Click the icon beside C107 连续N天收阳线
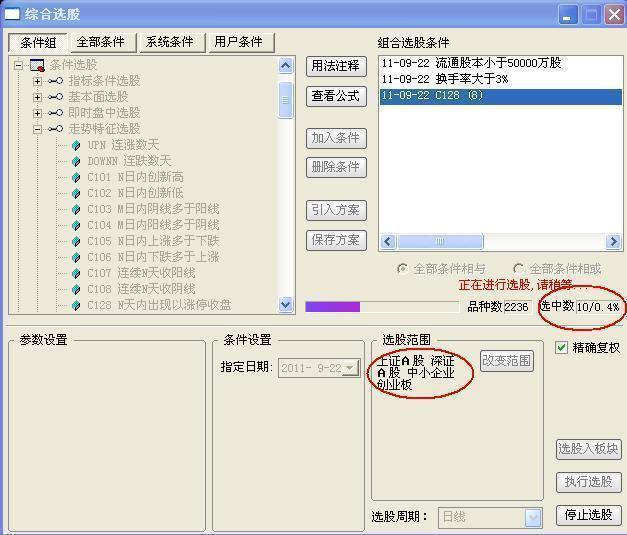This screenshot has height=535, width=627. pos(76,273)
